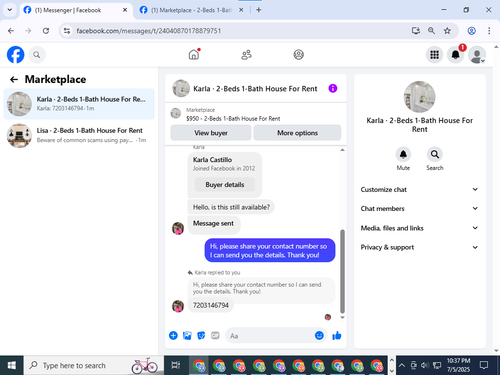Open the taskbar volume speaker icon
Image resolution: width=500 pixels, height=375 pixels.
click(424, 366)
